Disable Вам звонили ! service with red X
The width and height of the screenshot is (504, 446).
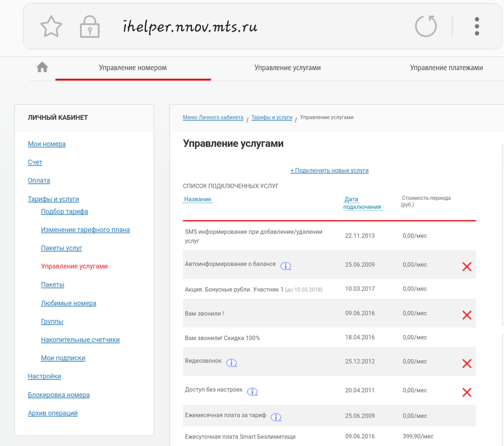467,315
